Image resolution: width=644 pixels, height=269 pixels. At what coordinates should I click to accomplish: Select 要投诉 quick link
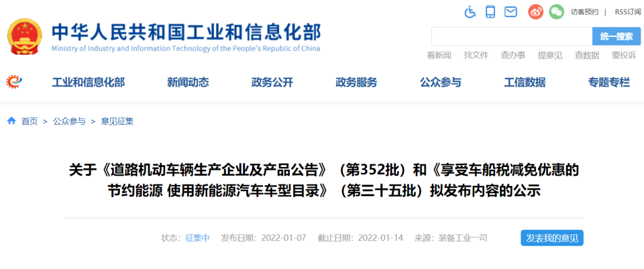coord(624,55)
